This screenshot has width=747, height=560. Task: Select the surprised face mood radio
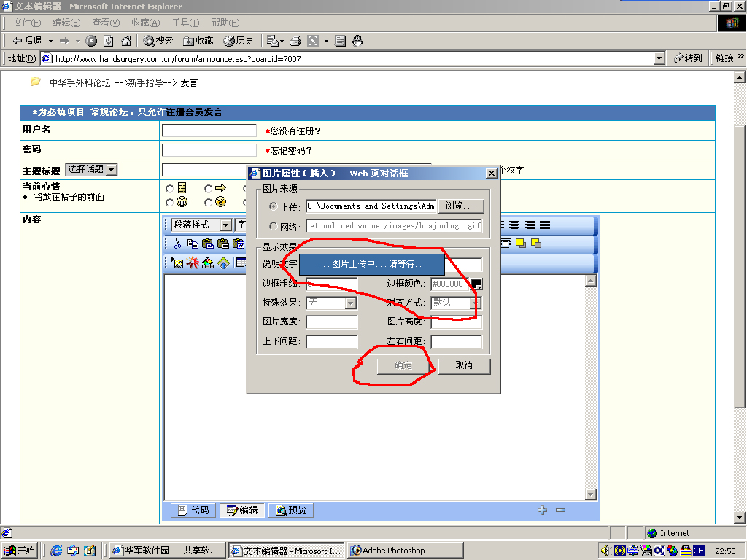(x=208, y=203)
